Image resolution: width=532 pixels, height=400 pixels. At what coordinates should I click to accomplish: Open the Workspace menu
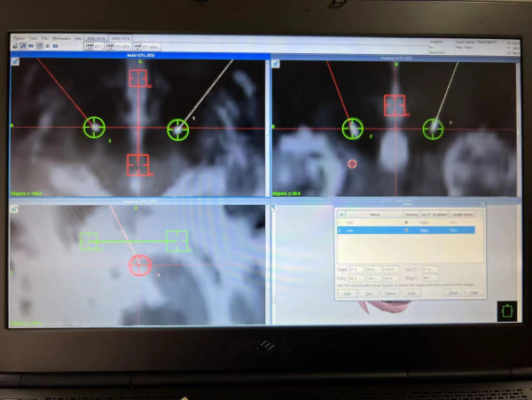coord(61,38)
